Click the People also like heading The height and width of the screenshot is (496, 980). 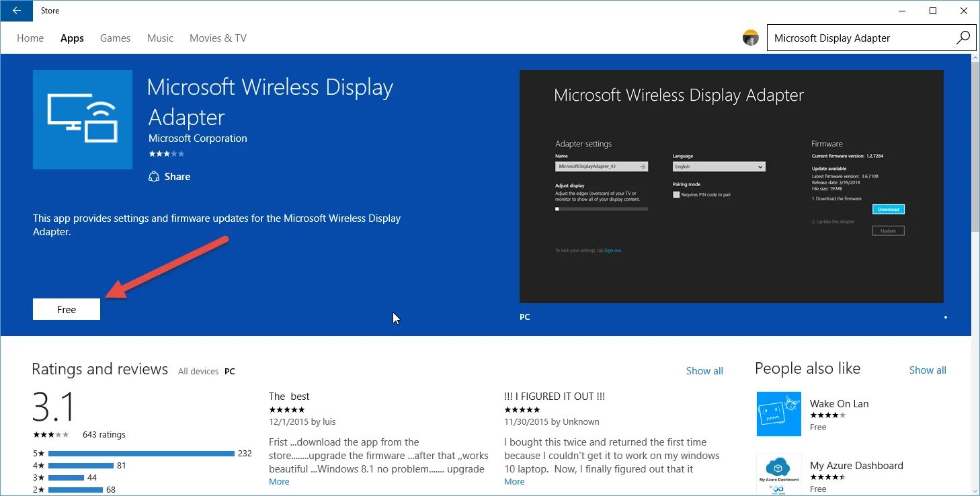click(x=807, y=368)
